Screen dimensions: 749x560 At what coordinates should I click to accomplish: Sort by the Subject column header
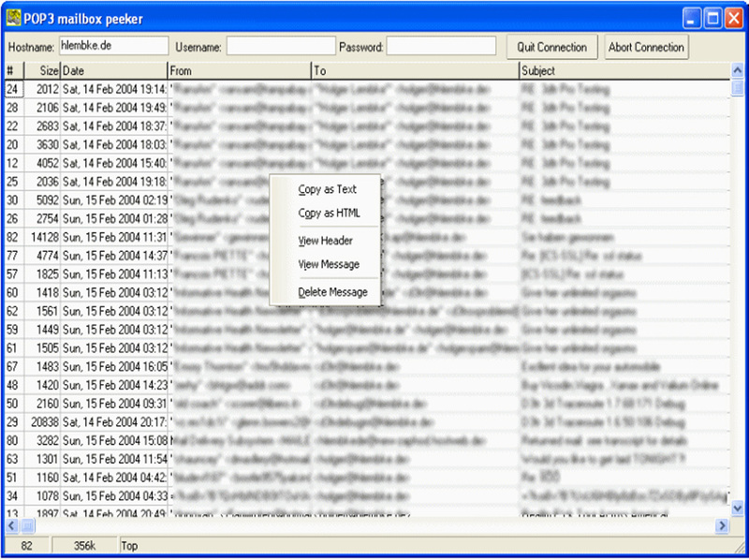tap(624, 71)
